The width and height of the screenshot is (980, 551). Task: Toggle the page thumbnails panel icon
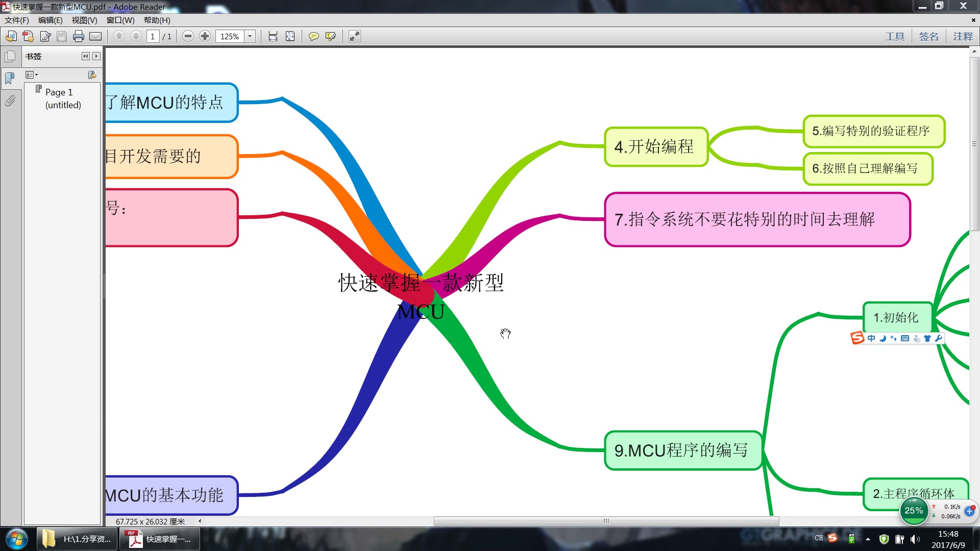point(10,56)
